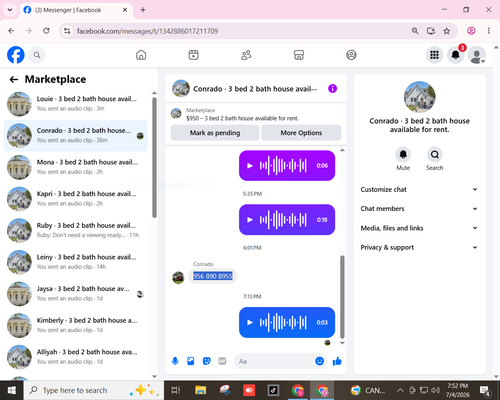Image resolution: width=500 pixels, height=400 pixels.
Task: Open Kapri conversation
Action: 75,199
